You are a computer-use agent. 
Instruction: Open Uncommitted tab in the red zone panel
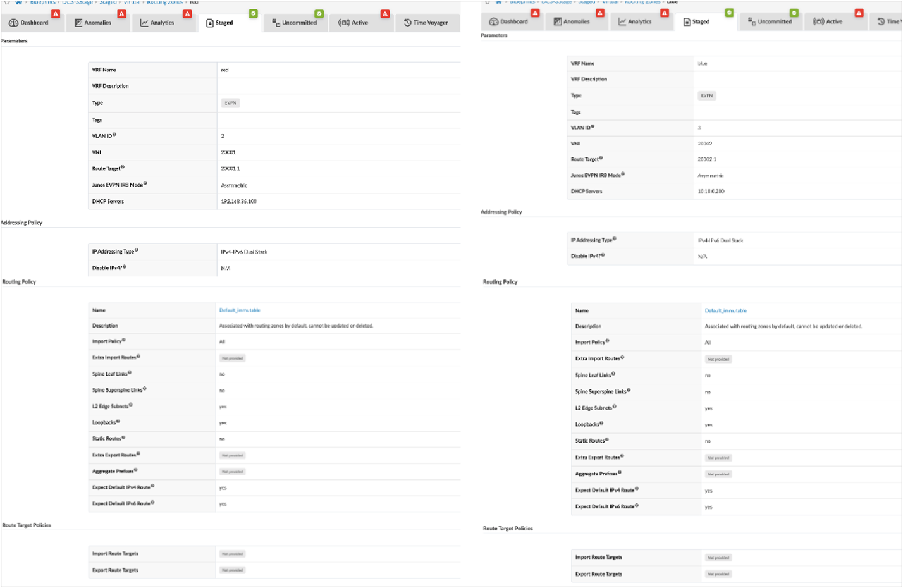pos(295,23)
